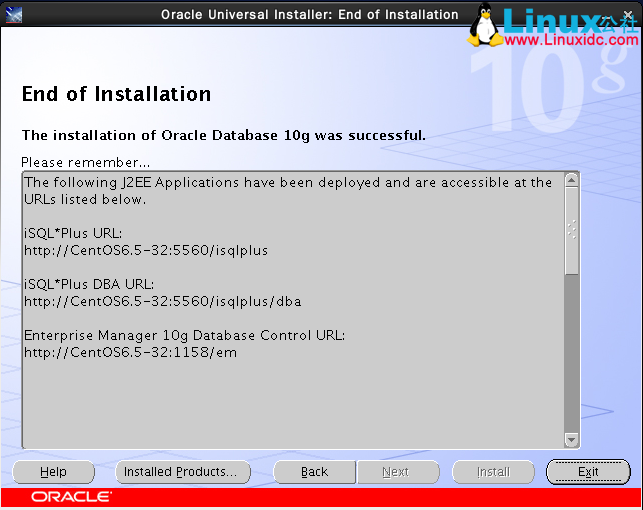Click the Enterprise Manager URL http://CentOS6.5-32:1158/em
Image resolution: width=643 pixels, height=510 pixels.
point(130,352)
